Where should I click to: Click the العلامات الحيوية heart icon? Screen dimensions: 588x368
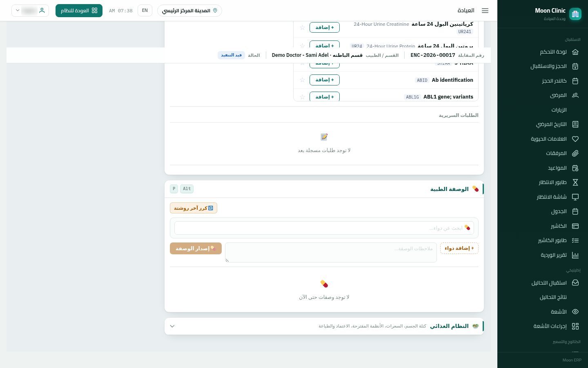point(575,139)
